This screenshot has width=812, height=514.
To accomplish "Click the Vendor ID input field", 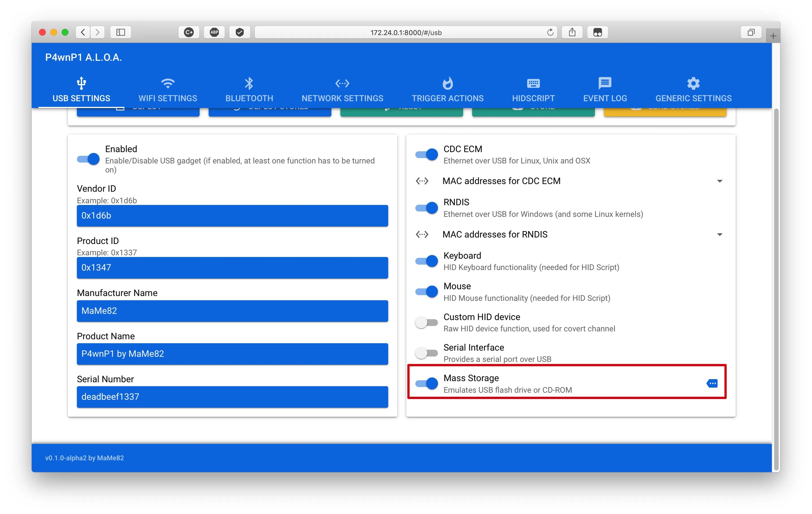I will coord(232,216).
